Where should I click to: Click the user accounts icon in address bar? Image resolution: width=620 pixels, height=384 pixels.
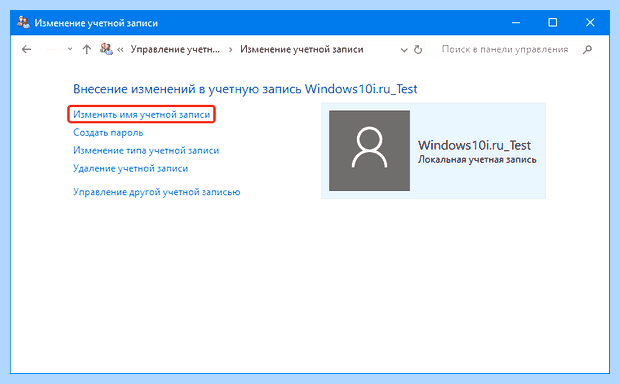click(106, 49)
